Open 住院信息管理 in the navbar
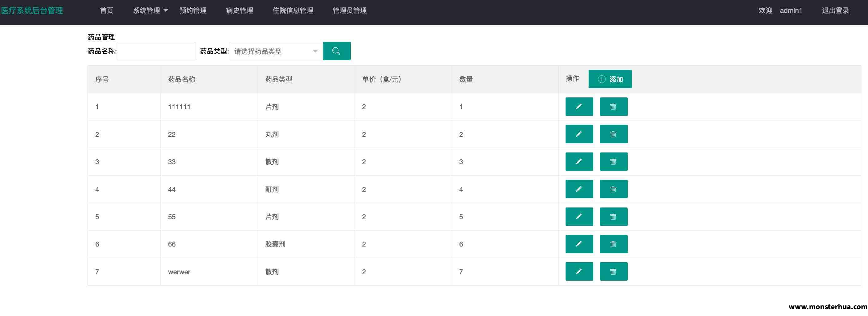The width and height of the screenshot is (868, 316). [293, 11]
